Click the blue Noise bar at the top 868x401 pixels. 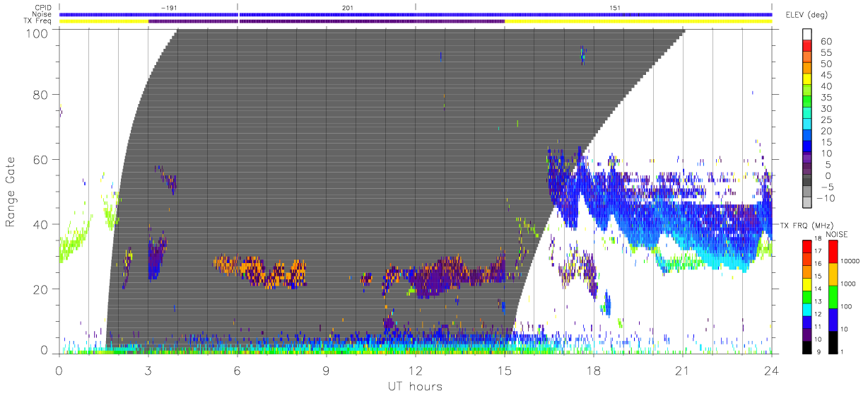(416, 14)
